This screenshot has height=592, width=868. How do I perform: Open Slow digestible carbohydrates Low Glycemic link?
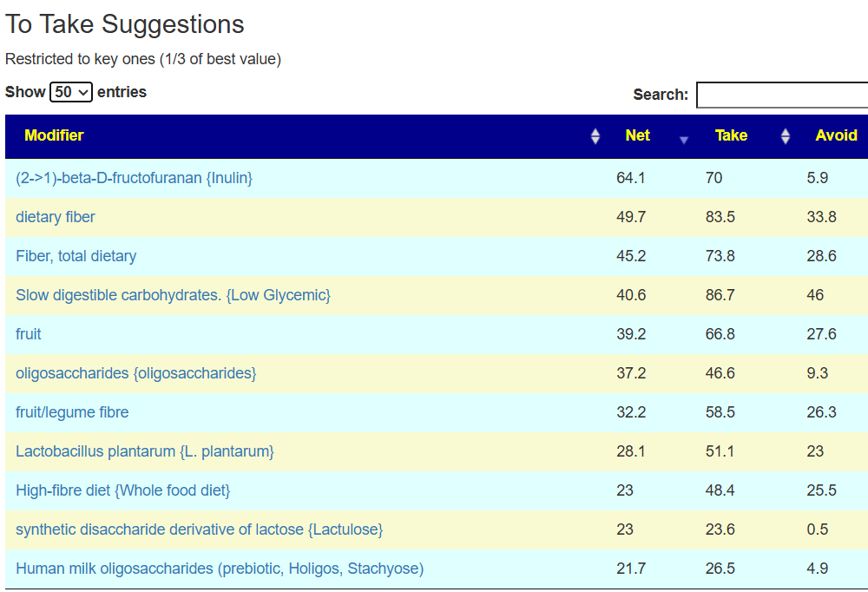173,295
